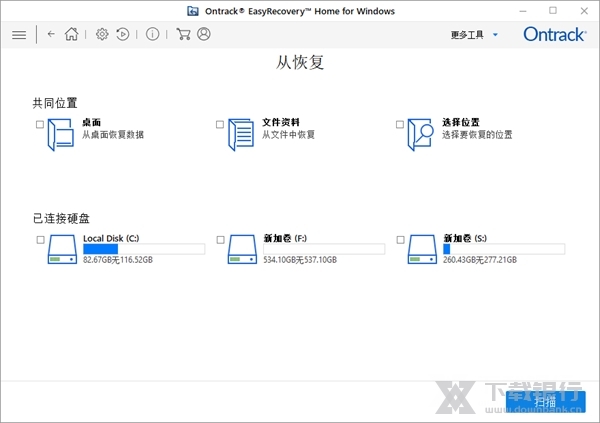Viewport: 600px width, 423px height.
Task: Click the 共同位置 section heading
Action: point(55,103)
